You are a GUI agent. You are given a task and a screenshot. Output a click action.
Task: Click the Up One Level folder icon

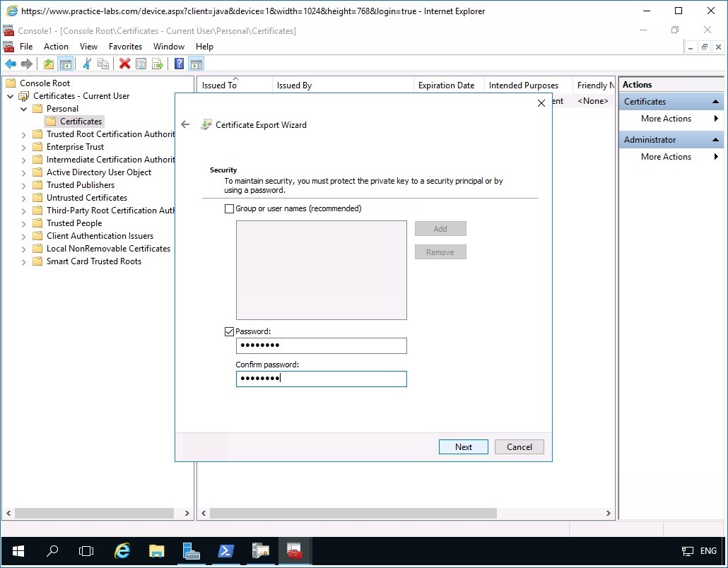49,64
